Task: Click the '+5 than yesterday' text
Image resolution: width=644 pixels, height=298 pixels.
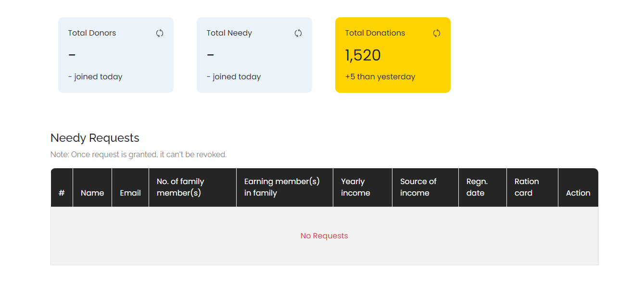Action: coord(380,77)
